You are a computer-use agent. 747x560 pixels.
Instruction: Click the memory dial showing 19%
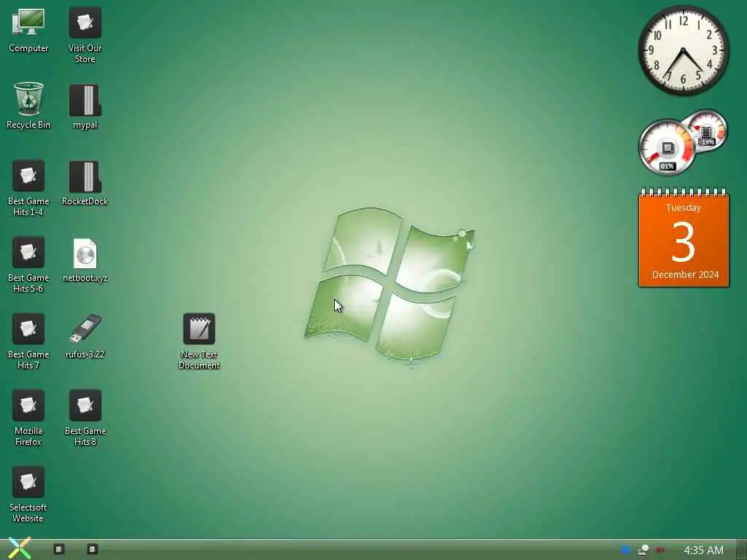pyautogui.click(x=707, y=131)
